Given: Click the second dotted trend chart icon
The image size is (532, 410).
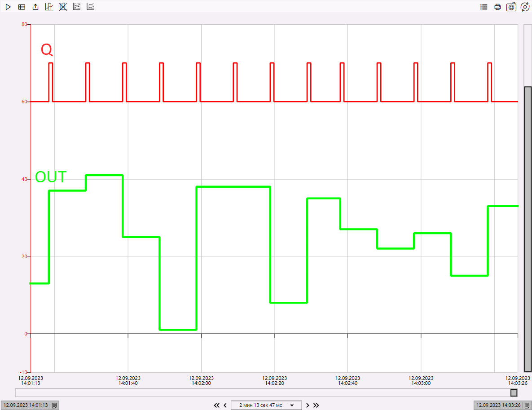Looking at the screenshot, I should click(x=91, y=7).
